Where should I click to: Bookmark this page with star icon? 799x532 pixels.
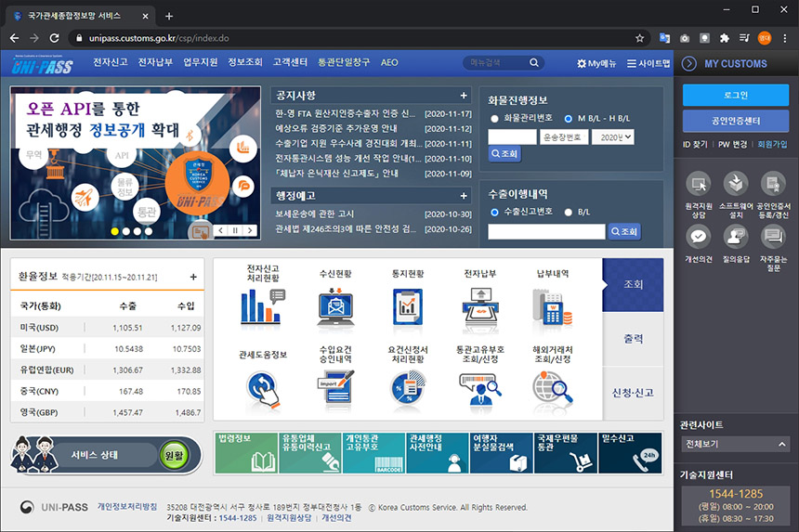pos(639,38)
